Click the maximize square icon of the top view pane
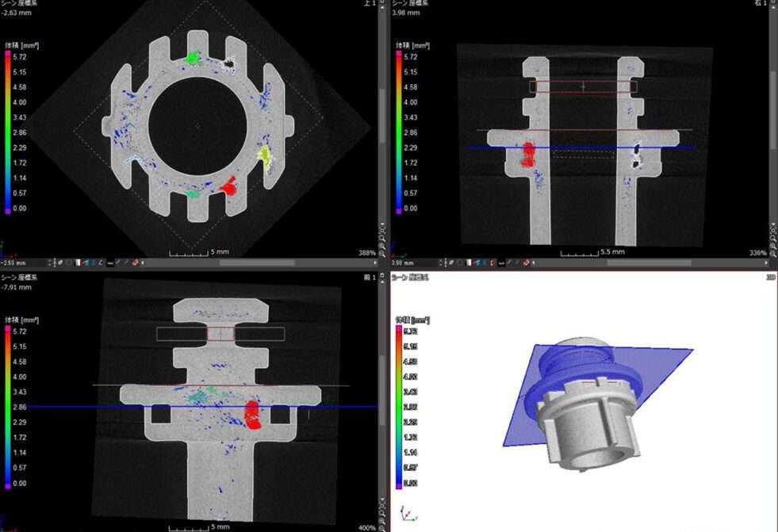Viewport: 778px width, 532px height. tap(382, 2)
